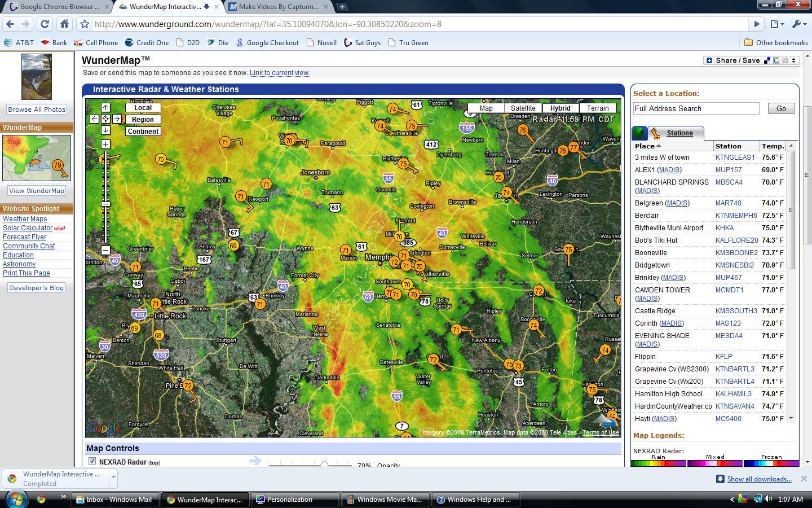Click the 69-degree station marker near Searcy
This screenshot has width=812, height=508.
click(233, 246)
